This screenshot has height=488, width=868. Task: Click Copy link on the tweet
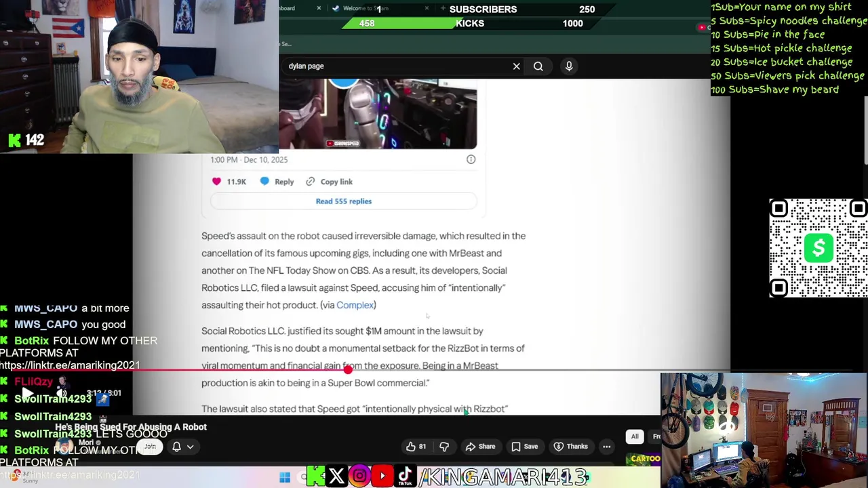coord(330,182)
